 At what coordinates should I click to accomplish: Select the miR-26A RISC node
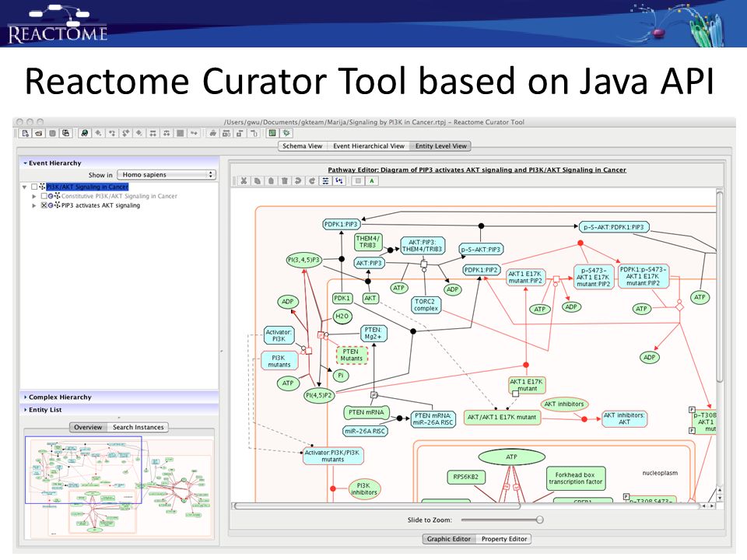coord(365,431)
